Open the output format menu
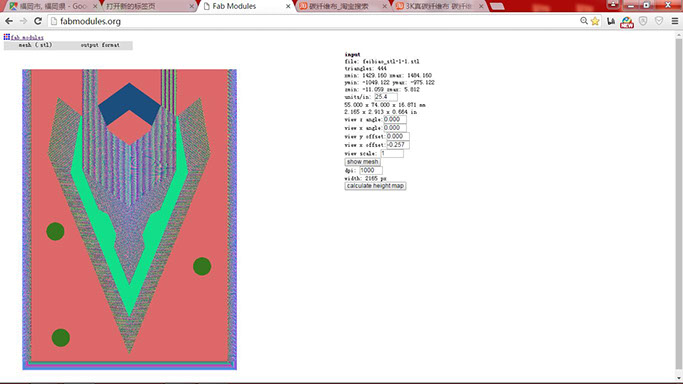This screenshot has width=683, height=384. tap(100, 45)
